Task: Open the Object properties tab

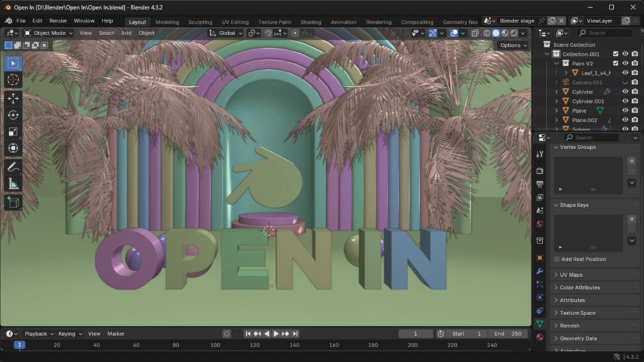Action: click(540, 258)
